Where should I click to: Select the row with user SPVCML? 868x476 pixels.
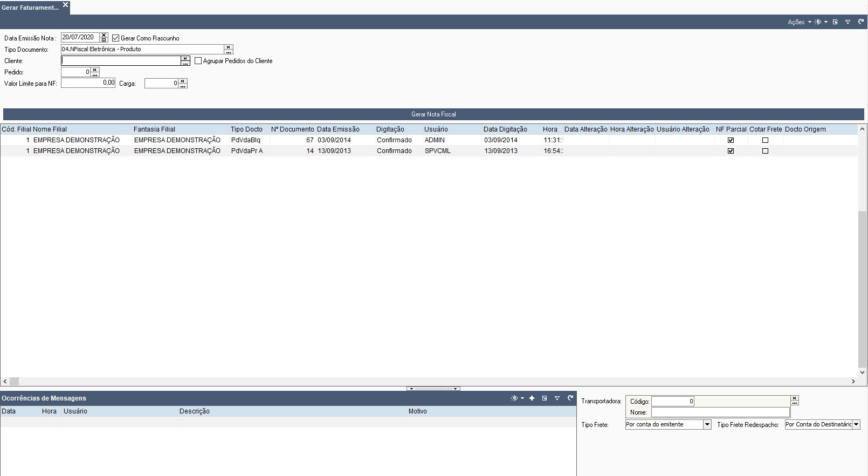point(437,151)
